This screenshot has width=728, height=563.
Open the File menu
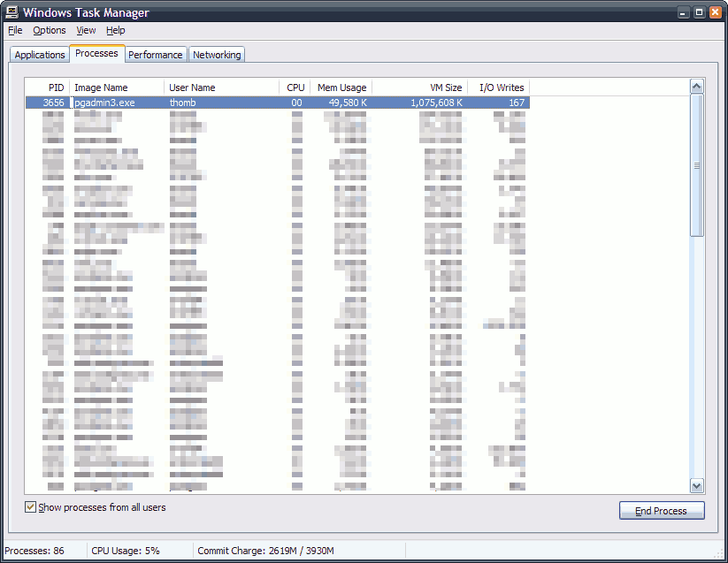click(15, 30)
